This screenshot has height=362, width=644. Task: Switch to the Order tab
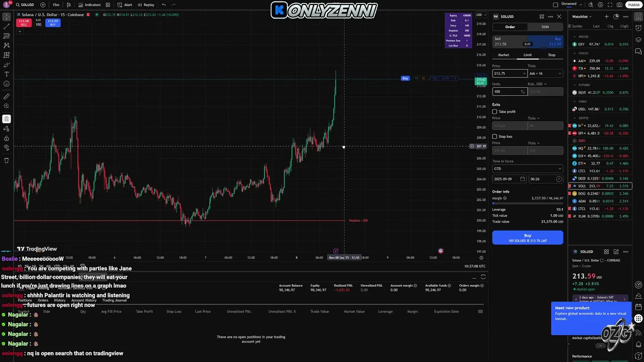[x=510, y=27]
